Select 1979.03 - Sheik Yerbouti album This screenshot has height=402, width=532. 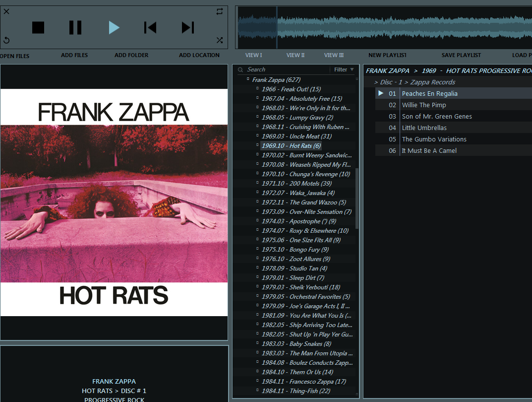(300, 287)
